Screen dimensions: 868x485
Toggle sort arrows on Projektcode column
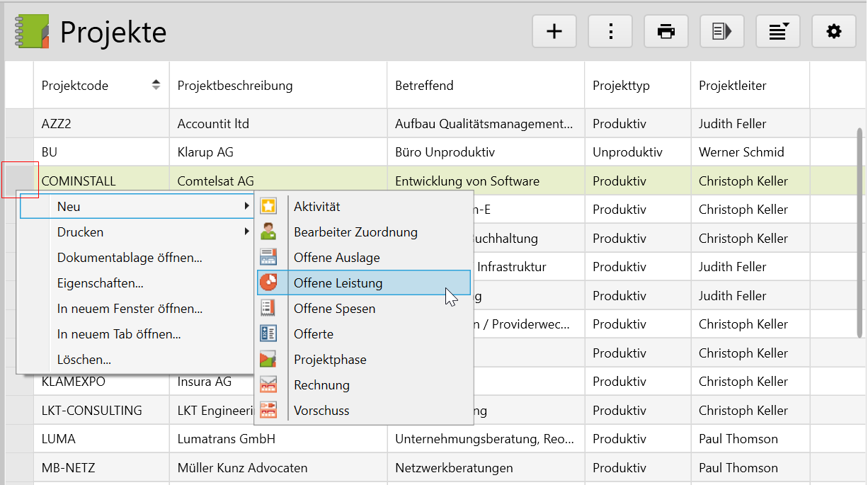coord(156,86)
